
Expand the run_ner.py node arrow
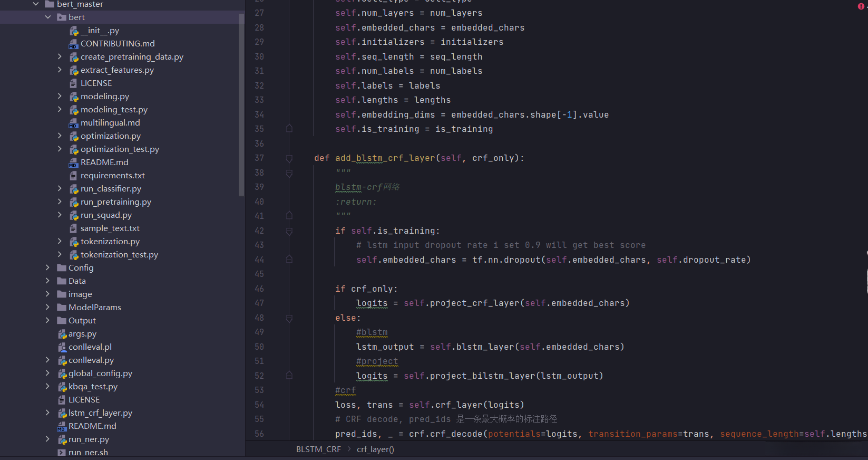[x=47, y=439]
